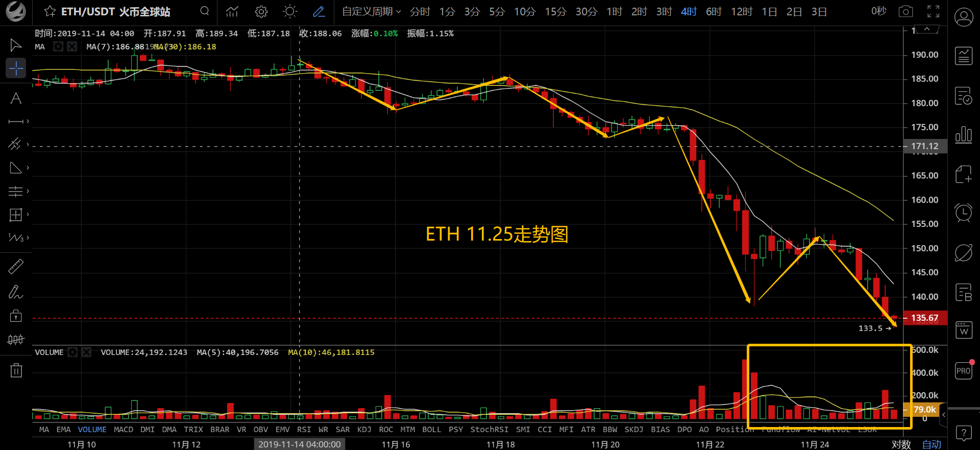980x450 pixels.
Task: Toggle the drawings lock icon
Action: (16, 316)
